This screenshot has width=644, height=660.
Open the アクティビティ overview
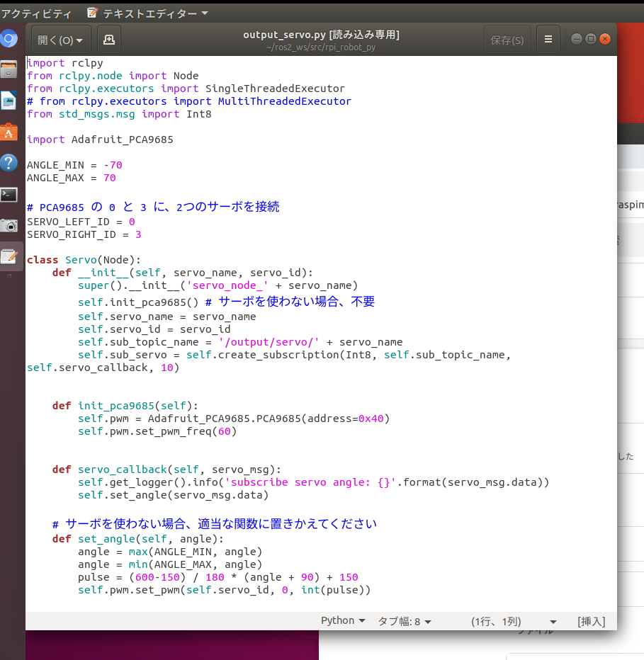36,14
